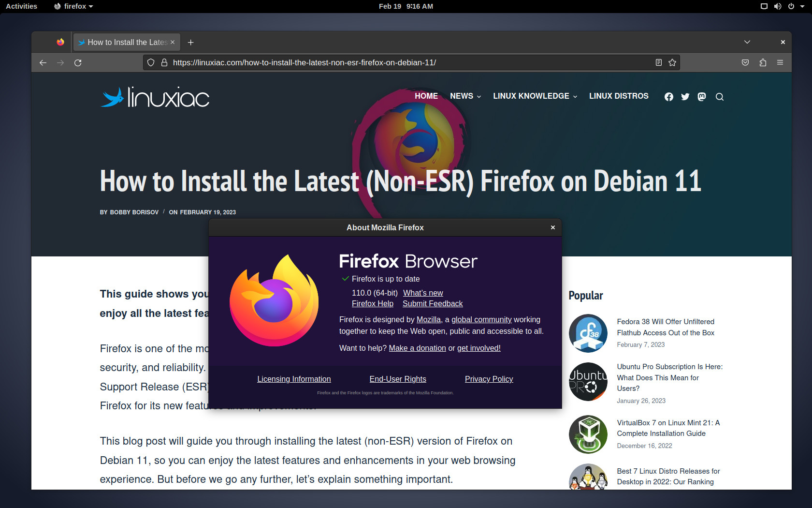Open the Privacy Policy link
Viewport: 812px width, 508px height.
(489, 379)
